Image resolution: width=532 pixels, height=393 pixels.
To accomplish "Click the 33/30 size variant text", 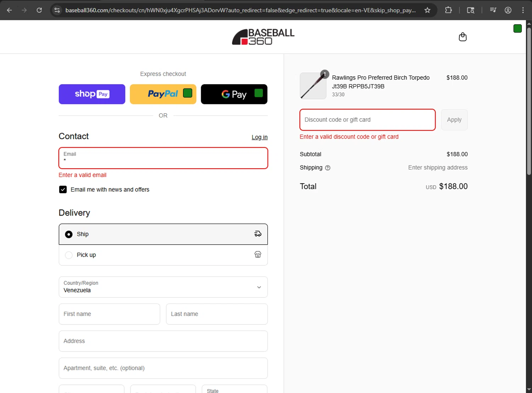I will [x=338, y=94].
